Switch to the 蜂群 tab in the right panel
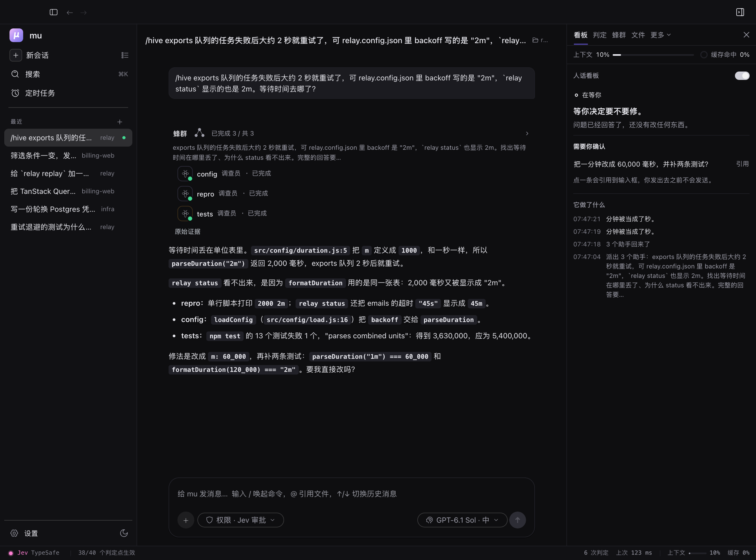The height and width of the screenshot is (560, 756). (x=619, y=35)
